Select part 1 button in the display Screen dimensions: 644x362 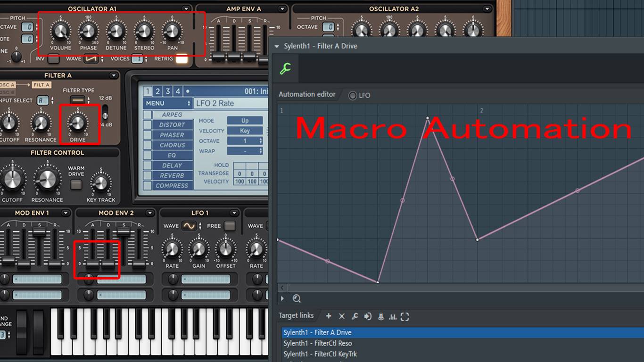[x=148, y=91]
